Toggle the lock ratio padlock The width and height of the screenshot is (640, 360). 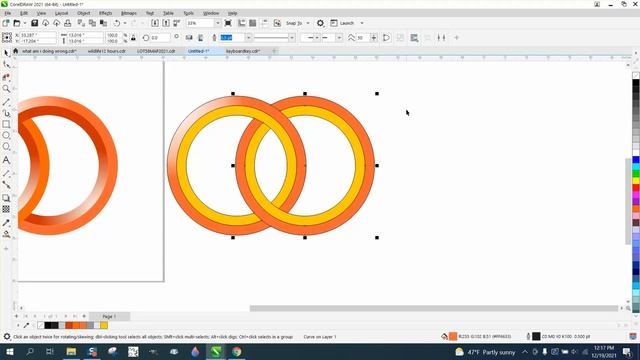(x=133, y=38)
